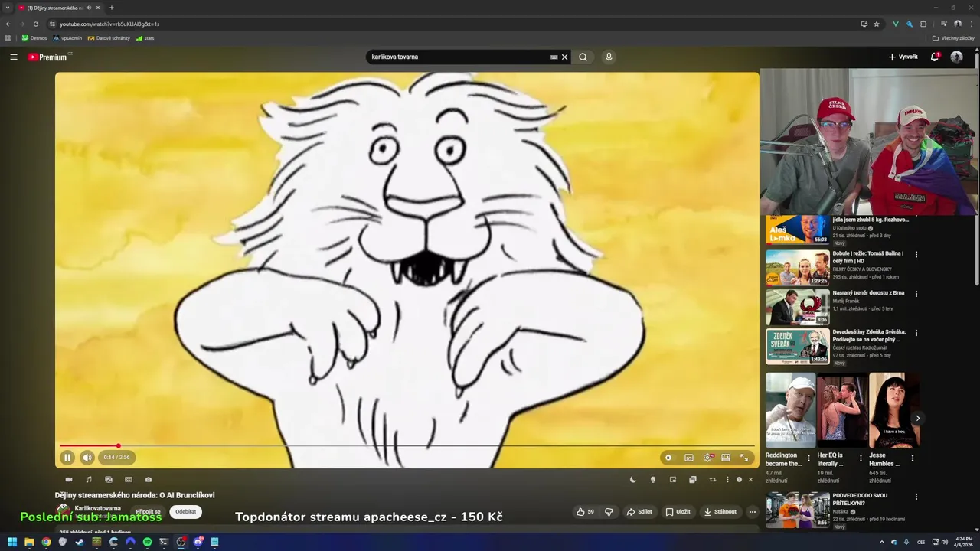Open Devadesátiny Zdeňka Svěráka video thumbnail
980x551 pixels.
tap(797, 347)
